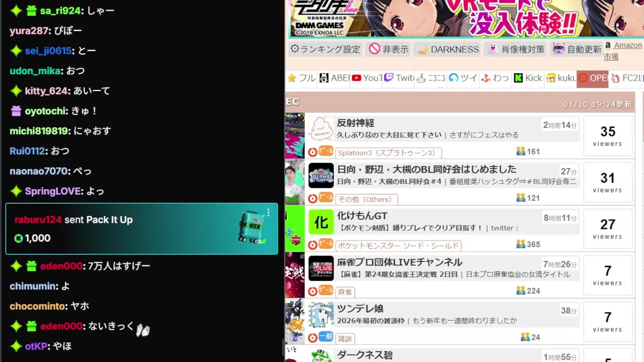Viewport: 644px width, 362px height.
Task: Click the ゲーム badge on 化けもんGT row
Action: pos(326,243)
